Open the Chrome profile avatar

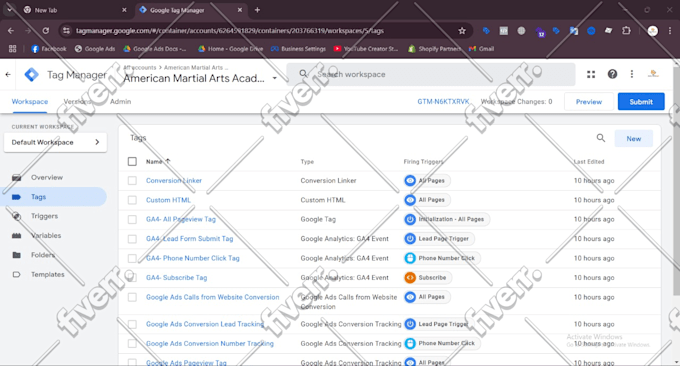click(x=652, y=31)
